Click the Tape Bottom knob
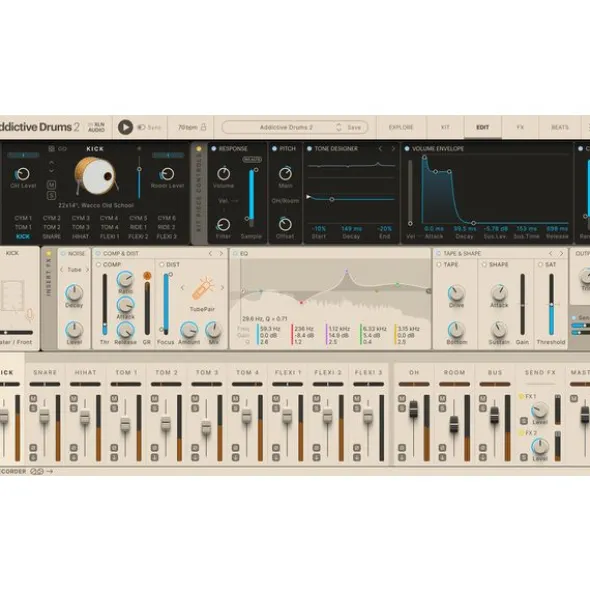Viewport: 590px width, 591px height. click(x=456, y=330)
